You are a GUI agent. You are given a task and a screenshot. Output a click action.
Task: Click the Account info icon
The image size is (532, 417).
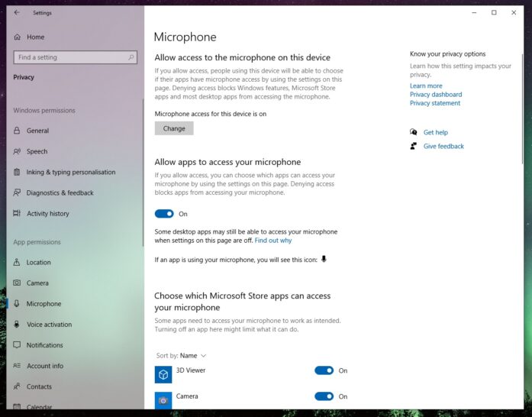tap(17, 366)
